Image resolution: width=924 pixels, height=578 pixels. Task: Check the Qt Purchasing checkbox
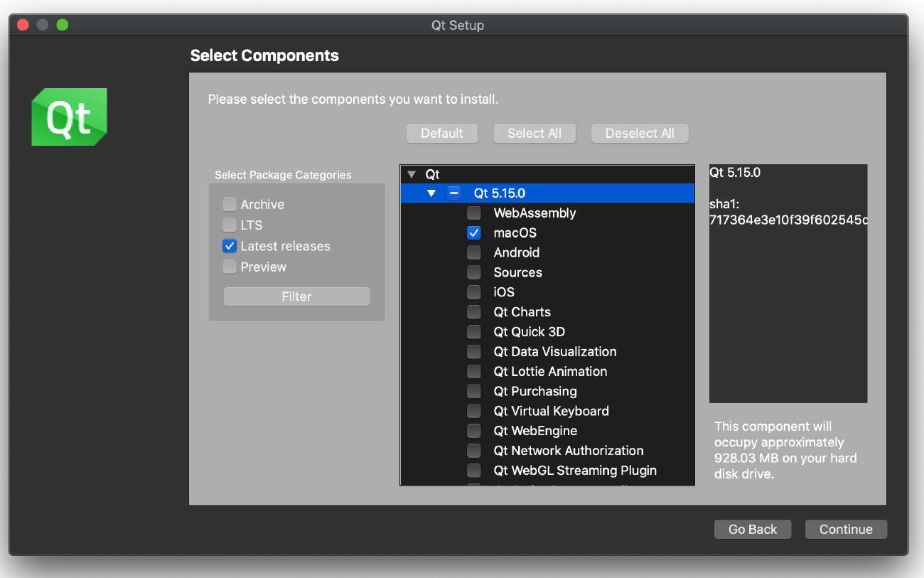473,392
